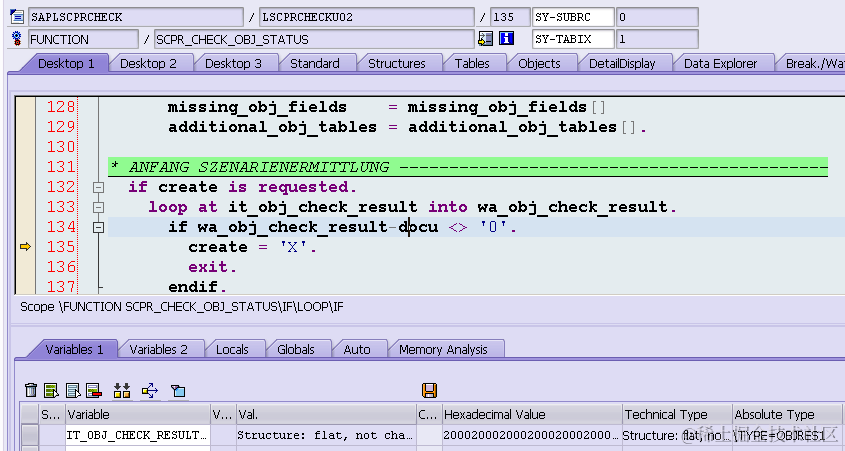Click the trash icon in variables toolbar

click(x=31, y=390)
